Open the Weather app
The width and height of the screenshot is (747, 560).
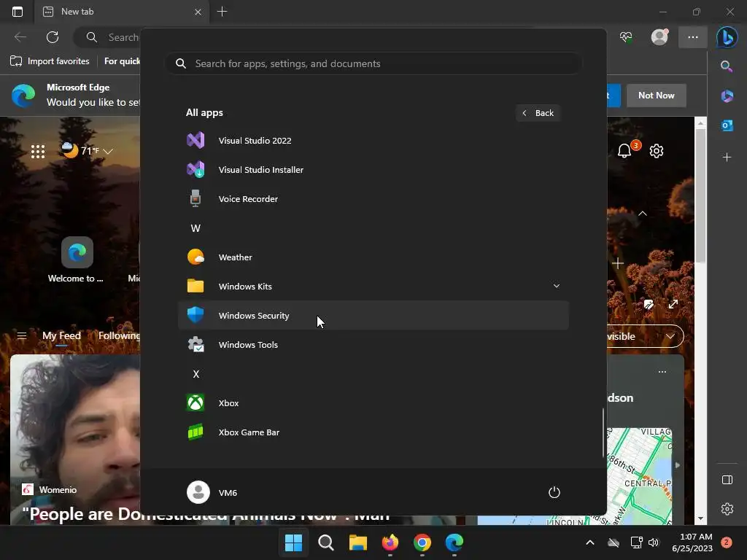point(373,257)
